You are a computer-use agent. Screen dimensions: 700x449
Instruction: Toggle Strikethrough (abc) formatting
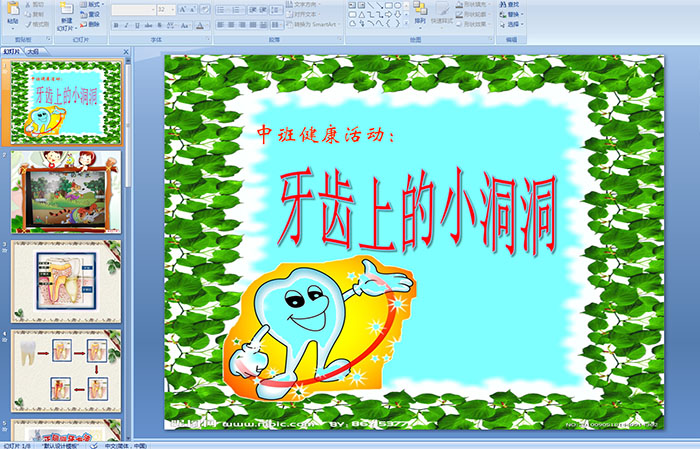[148, 25]
